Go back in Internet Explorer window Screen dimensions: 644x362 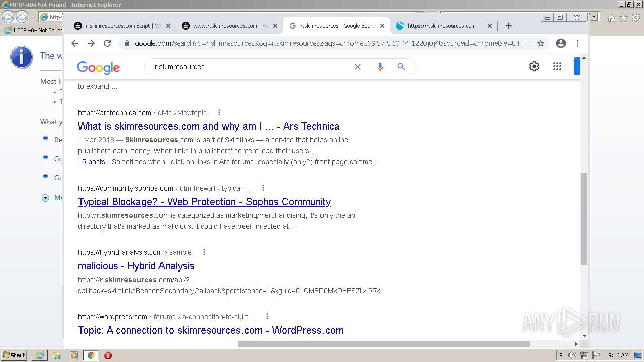pos(8,17)
